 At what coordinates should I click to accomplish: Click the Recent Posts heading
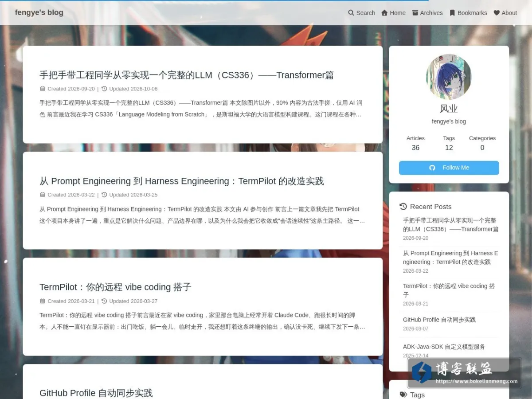[x=426, y=207]
